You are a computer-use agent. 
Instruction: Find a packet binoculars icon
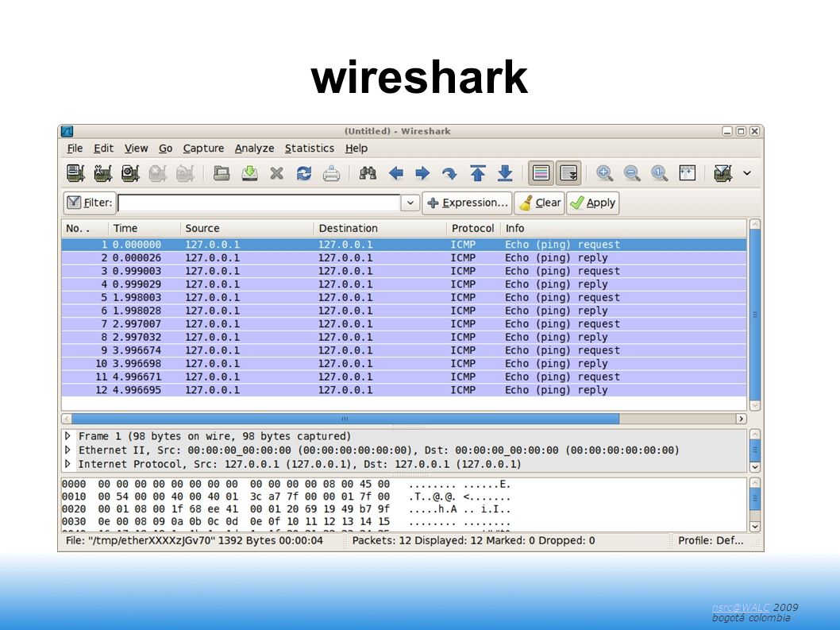point(368,173)
